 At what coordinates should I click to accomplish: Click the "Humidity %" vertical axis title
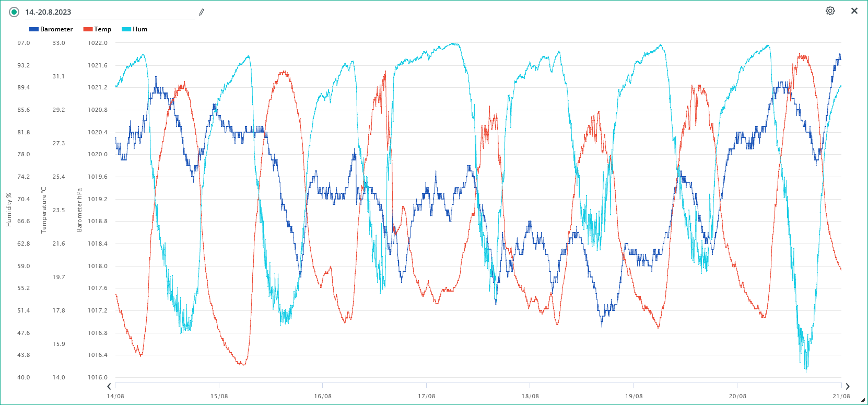click(9, 210)
